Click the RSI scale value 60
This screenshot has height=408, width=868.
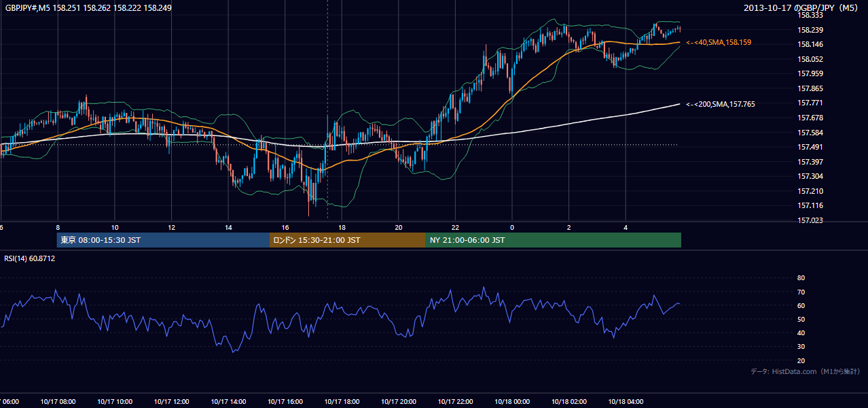click(x=801, y=305)
